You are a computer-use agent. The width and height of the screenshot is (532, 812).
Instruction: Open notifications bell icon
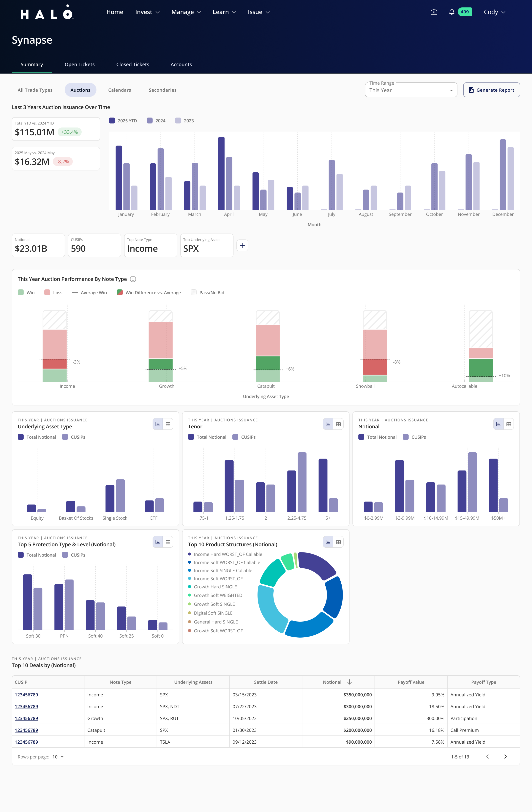click(x=452, y=12)
